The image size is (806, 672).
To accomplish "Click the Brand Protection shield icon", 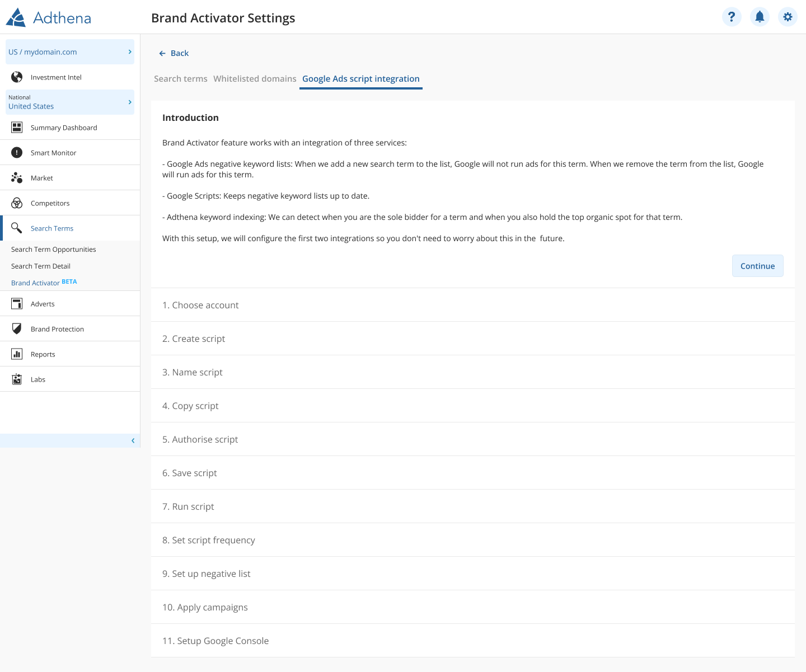I will pyautogui.click(x=17, y=329).
